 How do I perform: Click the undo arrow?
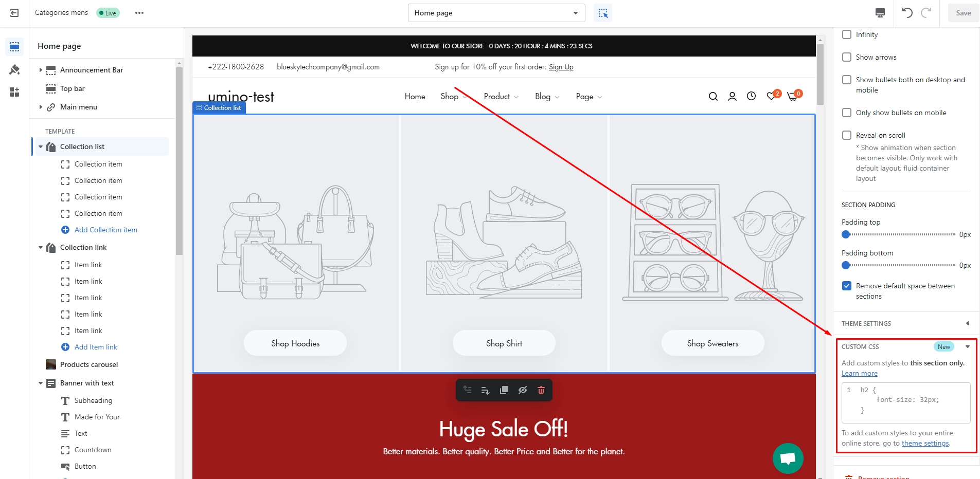907,13
